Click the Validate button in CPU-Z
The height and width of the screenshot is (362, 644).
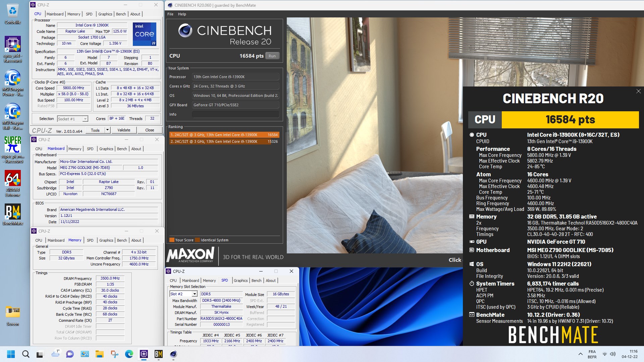click(x=124, y=130)
